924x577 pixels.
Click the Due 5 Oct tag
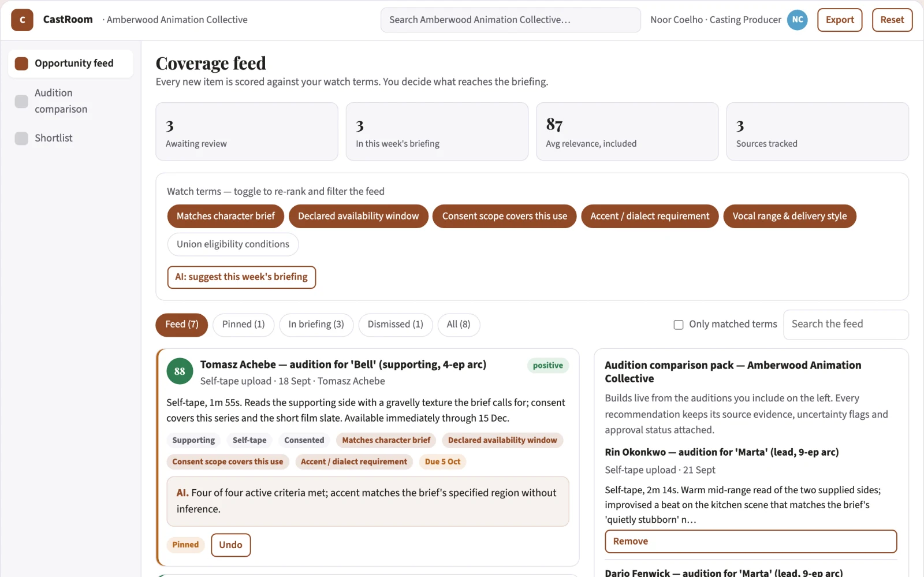[x=443, y=462]
